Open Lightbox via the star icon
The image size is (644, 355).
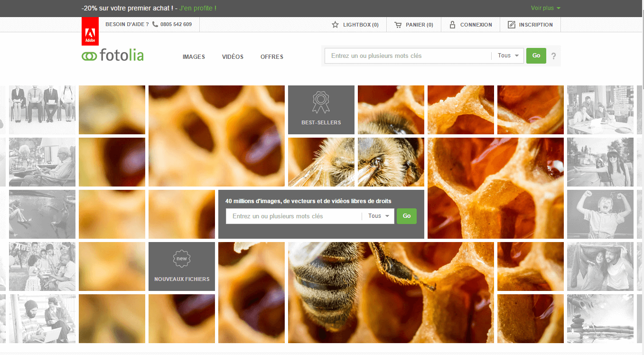[x=335, y=25]
